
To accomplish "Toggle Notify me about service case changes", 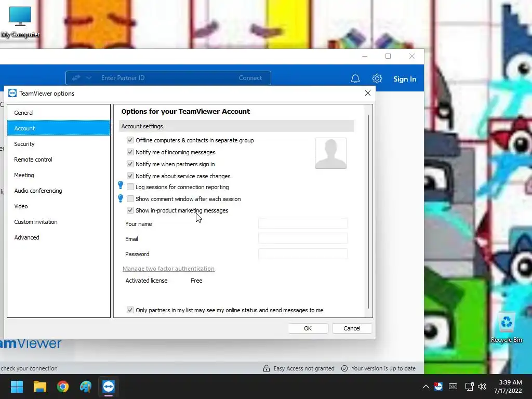I will tap(130, 176).
